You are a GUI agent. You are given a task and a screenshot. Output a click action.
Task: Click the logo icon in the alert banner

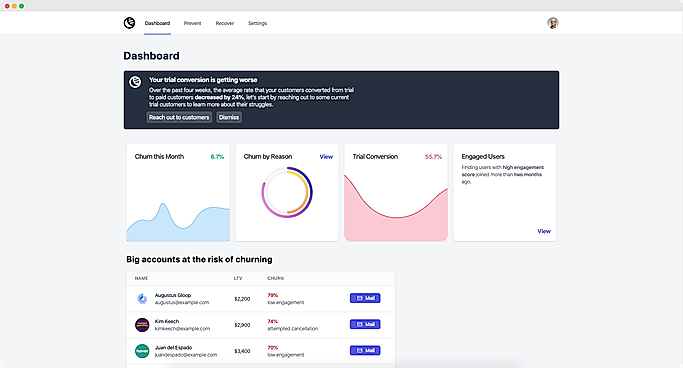135,81
